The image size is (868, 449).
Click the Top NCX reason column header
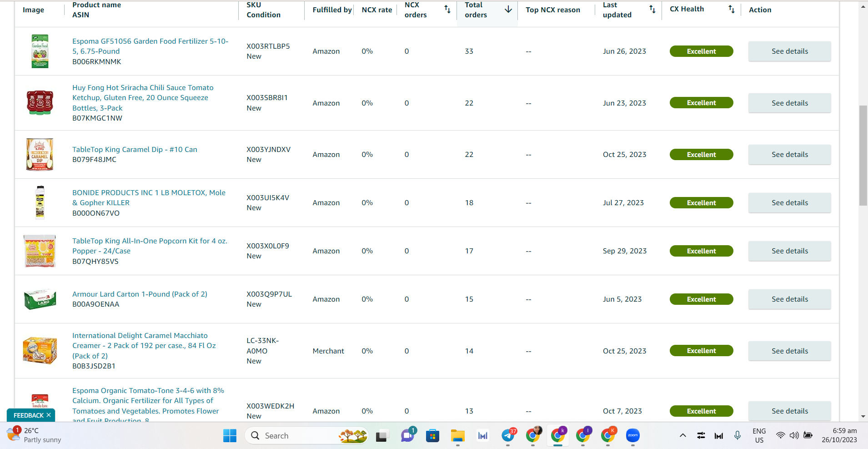pyautogui.click(x=553, y=10)
